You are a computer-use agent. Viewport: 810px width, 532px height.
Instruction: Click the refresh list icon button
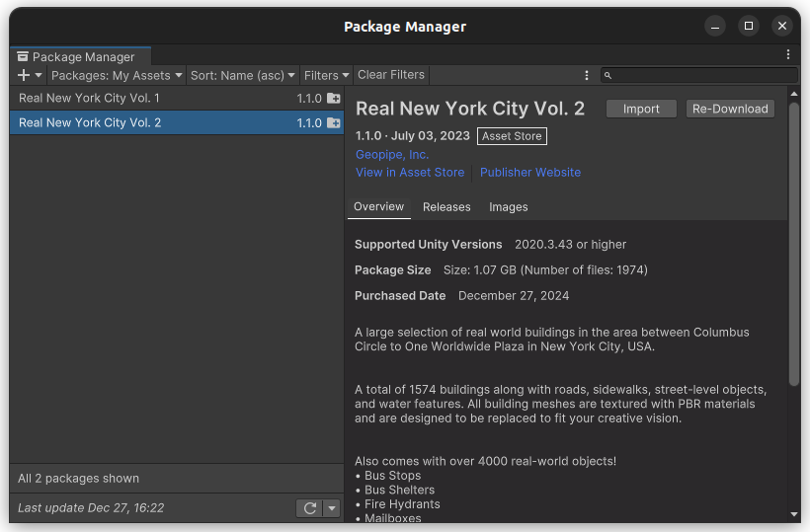(x=309, y=508)
